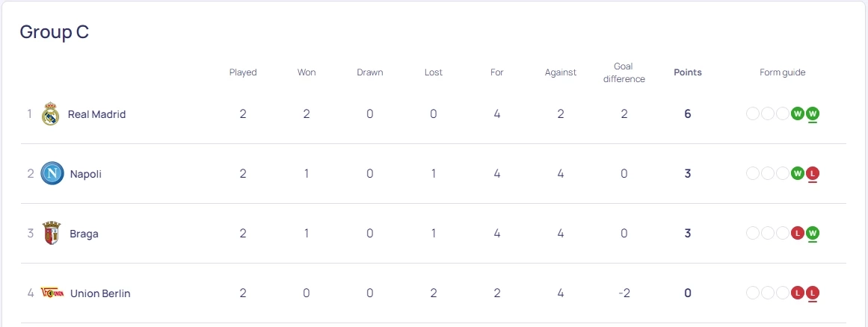Click Napoli's latest loss form badge
The height and width of the screenshot is (327, 868).
pos(813,174)
